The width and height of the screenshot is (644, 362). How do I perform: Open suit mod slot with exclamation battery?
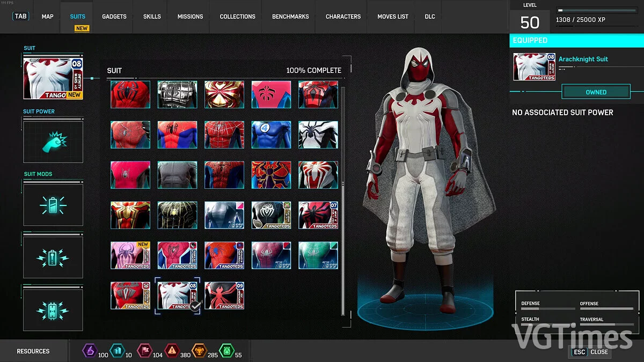pyautogui.click(x=53, y=257)
